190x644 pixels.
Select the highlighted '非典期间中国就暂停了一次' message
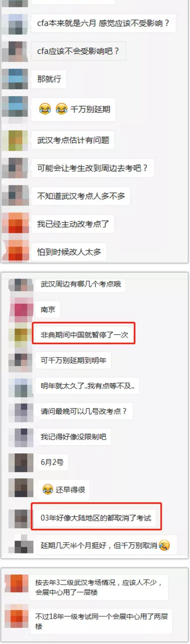(84, 335)
